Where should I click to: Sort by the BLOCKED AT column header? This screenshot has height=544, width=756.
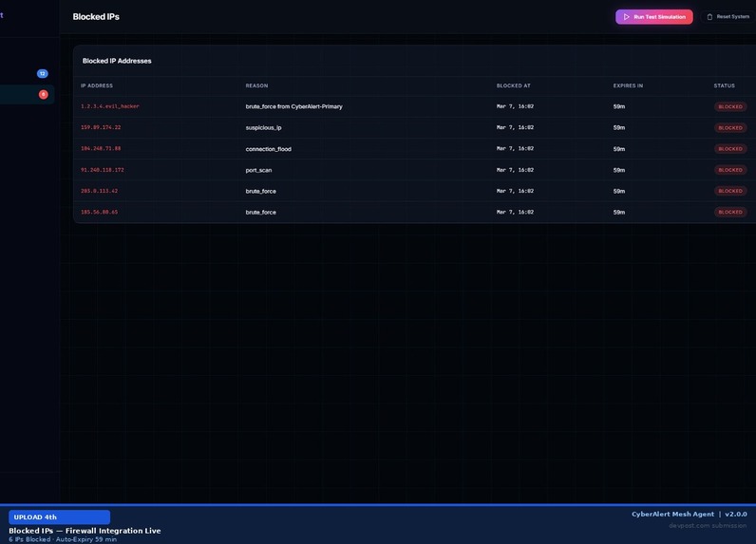tap(513, 85)
